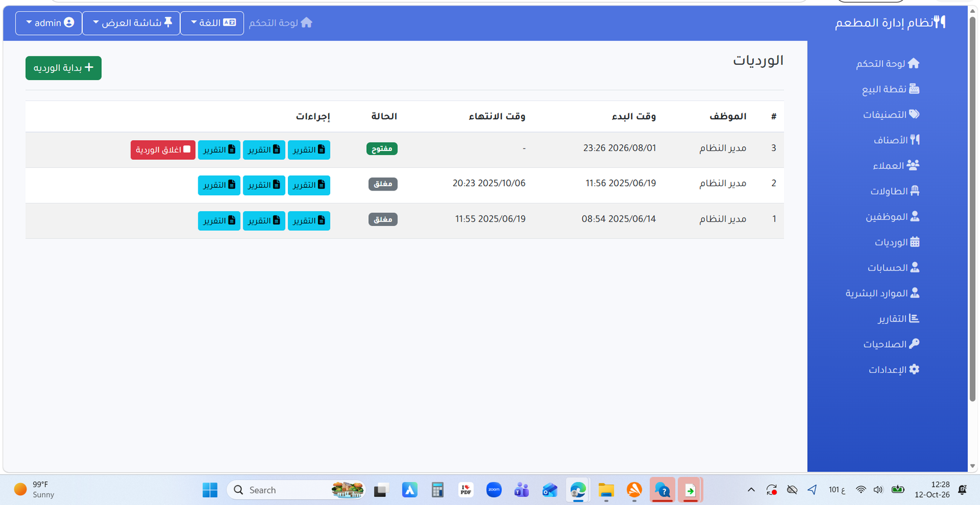Open File Explorer from the taskbar
Screen dimensions: 980x505
click(606, 490)
